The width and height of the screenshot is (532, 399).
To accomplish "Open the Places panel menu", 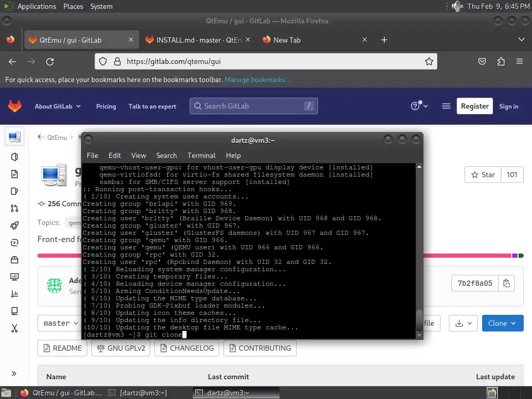I will tap(73, 6).
